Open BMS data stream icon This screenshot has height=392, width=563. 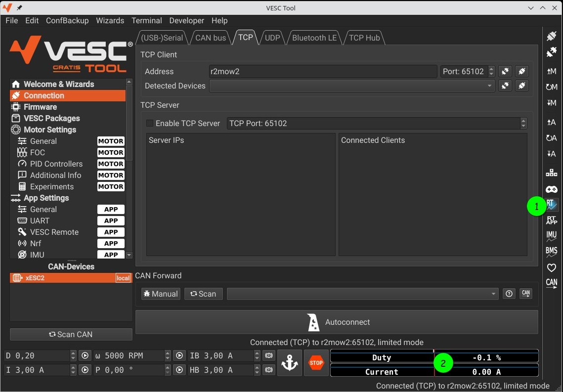point(551,252)
